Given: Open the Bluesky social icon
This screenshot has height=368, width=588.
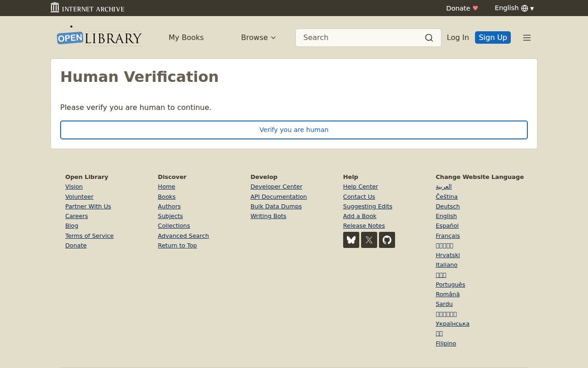Looking at the screenshot, I should click(351, 240).
